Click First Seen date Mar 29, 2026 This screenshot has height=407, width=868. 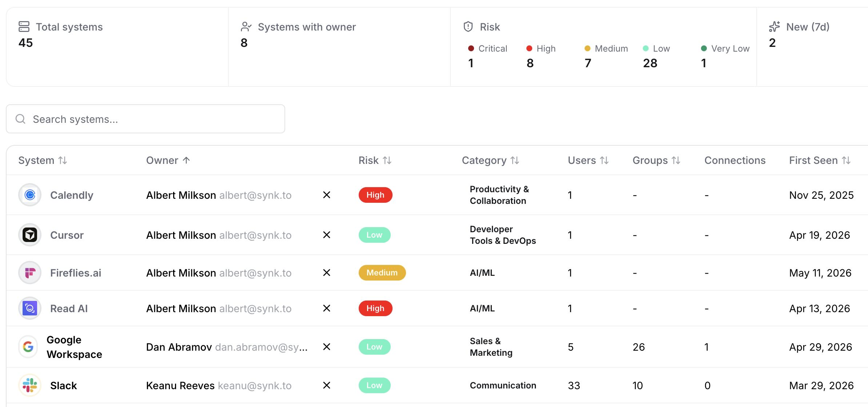coord(821,386)
